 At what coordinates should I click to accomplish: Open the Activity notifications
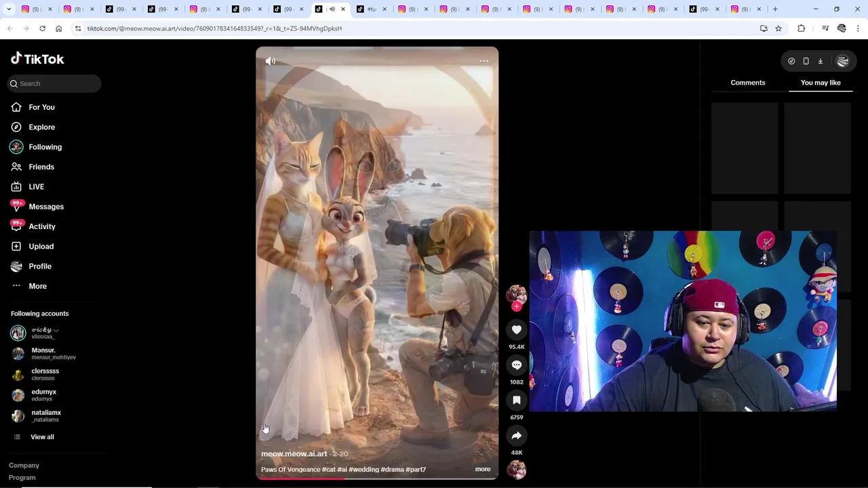tap(42, 226)
